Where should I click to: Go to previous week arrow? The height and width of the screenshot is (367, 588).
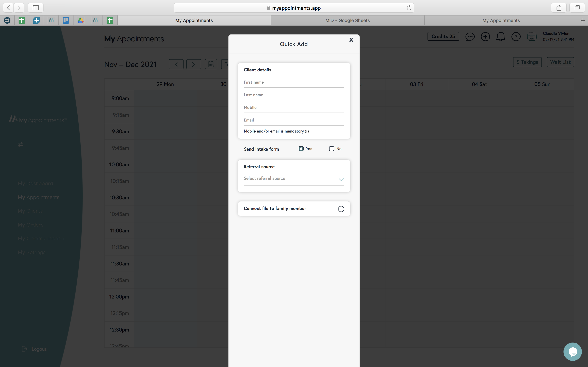pyautogui.click(x=176, y=64)
